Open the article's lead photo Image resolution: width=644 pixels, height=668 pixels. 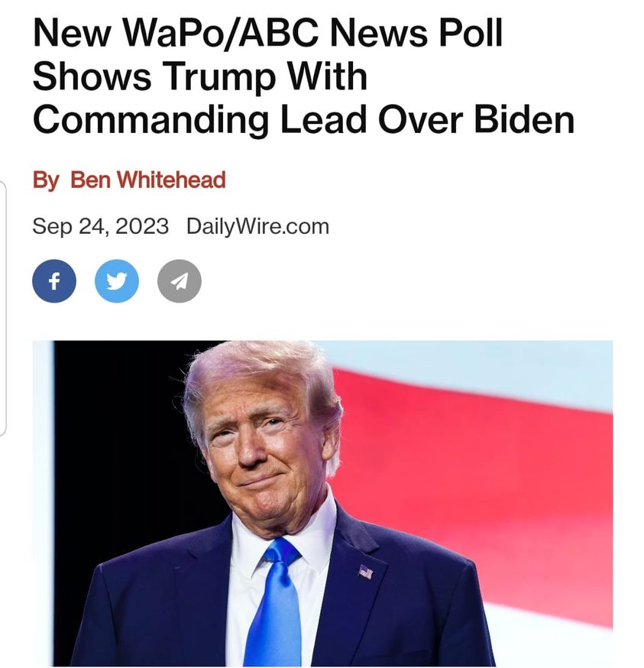click(x=322, y=504)
